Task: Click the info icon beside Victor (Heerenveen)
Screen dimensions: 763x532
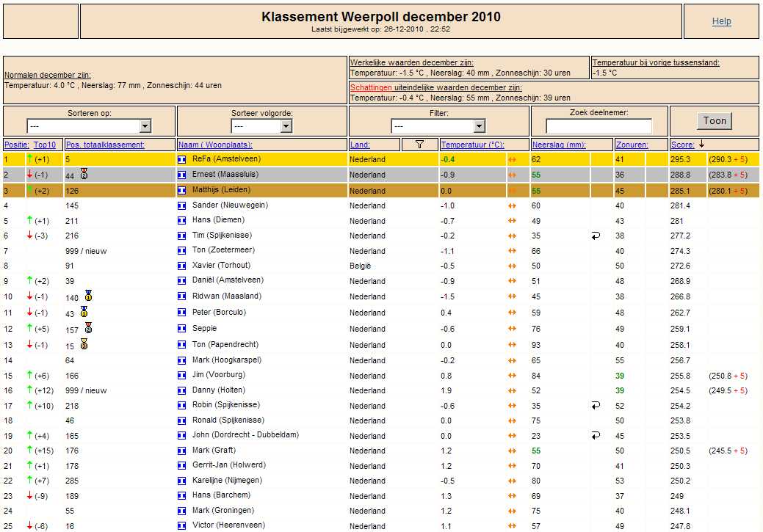Action: coord(182,525)
